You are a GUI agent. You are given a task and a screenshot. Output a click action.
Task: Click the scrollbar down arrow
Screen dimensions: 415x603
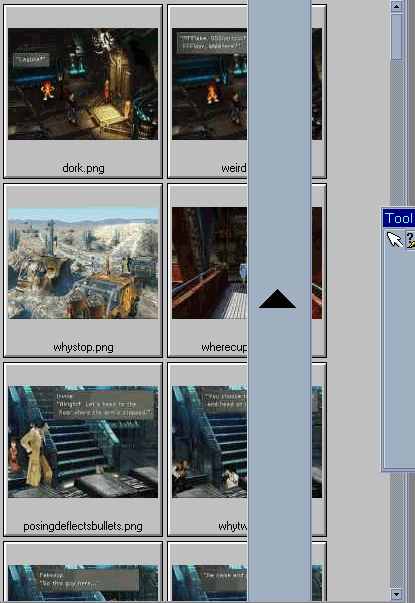(x=396, y=594)
